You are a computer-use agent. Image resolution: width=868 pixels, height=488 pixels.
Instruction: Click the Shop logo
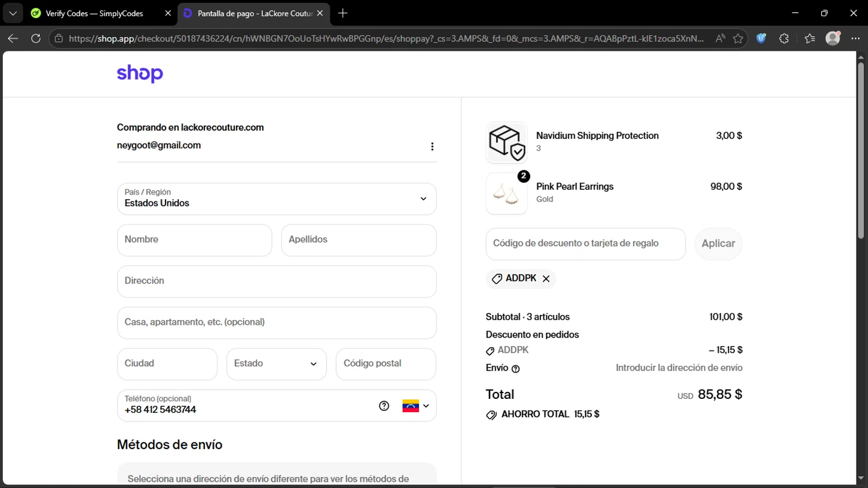[x=140, y=74]
